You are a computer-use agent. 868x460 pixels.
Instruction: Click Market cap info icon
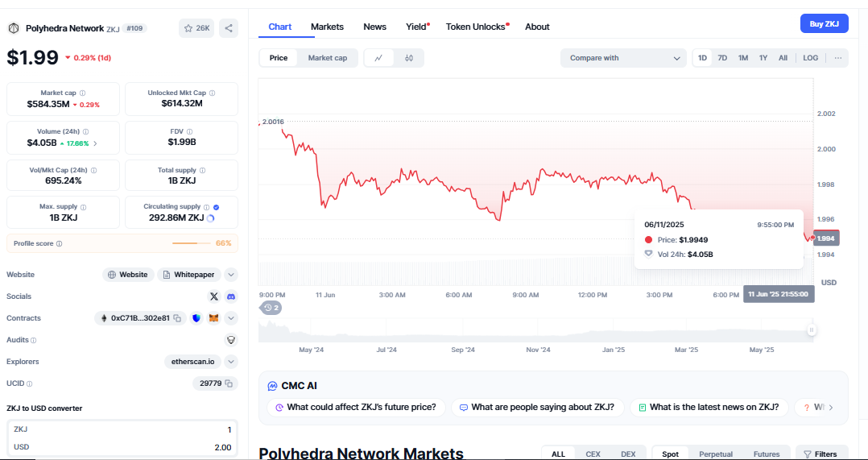82,93
